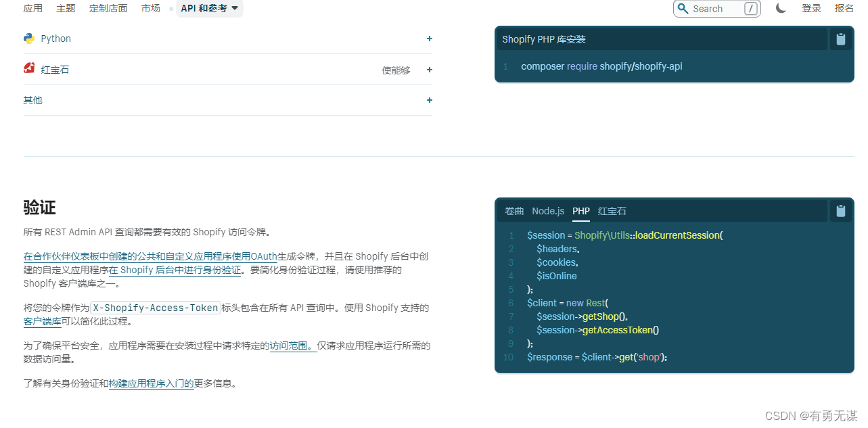868x428 pixels.
Task: Open the 构建应用程序入门的 link
Action: click(152, 383)
